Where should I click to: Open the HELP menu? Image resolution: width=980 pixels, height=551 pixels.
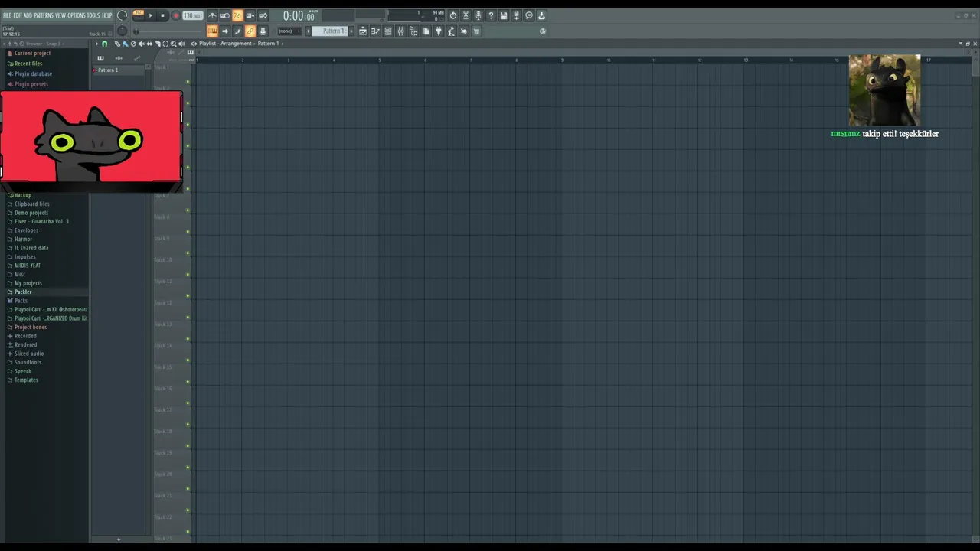107,15
